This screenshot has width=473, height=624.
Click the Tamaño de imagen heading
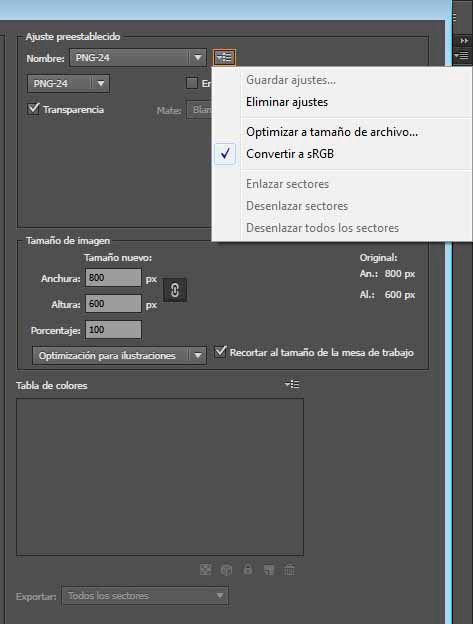coord(68,241)
